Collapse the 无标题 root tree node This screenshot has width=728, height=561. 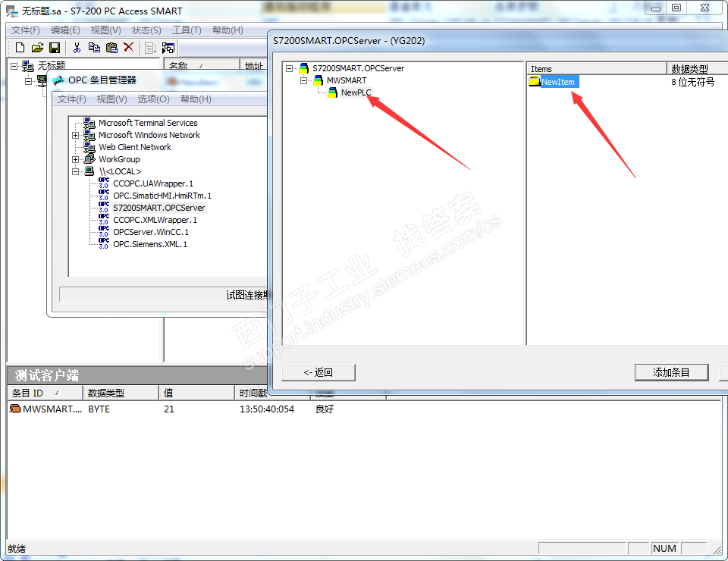[14, 67]
